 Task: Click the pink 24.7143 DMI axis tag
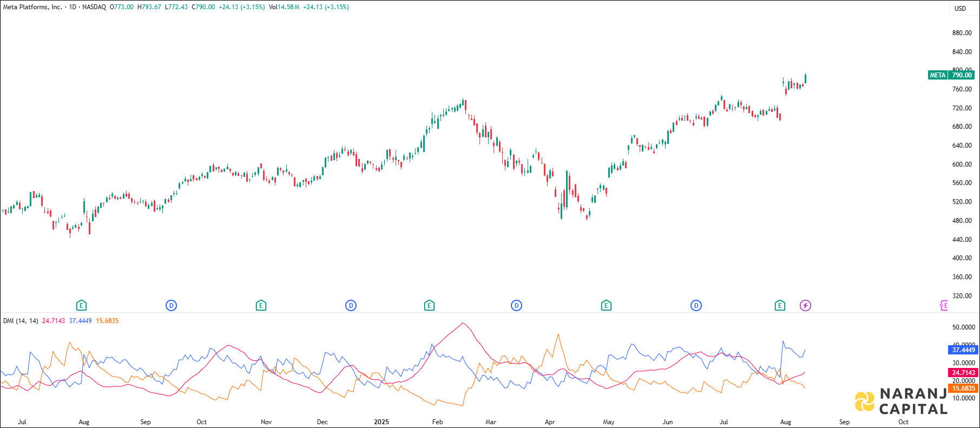[x=963, y=373]
